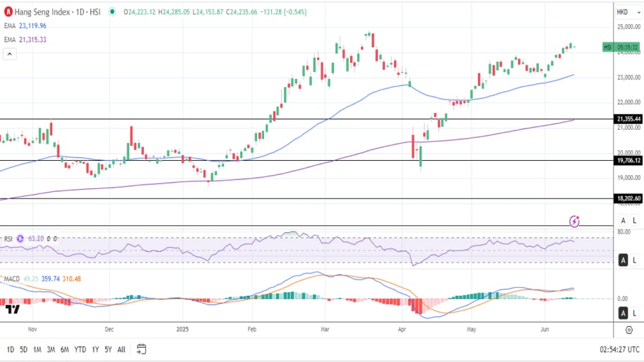Select the 5D time range

[x=23, y=349]
